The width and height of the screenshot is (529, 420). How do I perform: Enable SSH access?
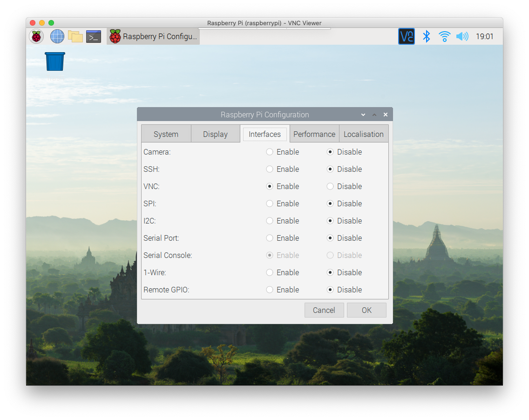point(269,169)
